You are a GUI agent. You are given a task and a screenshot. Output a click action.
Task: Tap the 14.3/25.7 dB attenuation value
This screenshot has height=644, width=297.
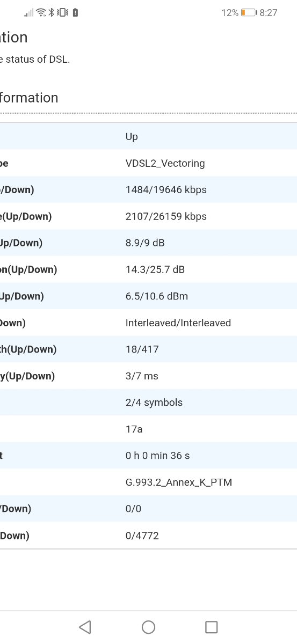point(155,269)
